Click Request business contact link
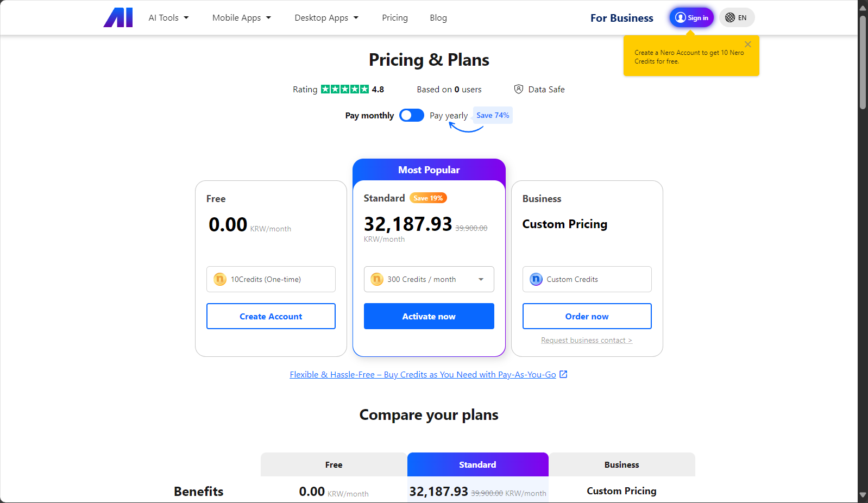Viewport: 868px width, 503px height. pyautogui.click(x=587, y=340)
